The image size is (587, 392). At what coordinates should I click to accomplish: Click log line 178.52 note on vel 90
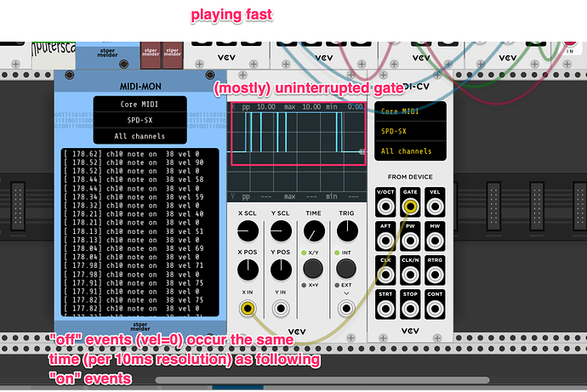pos(134,162)
